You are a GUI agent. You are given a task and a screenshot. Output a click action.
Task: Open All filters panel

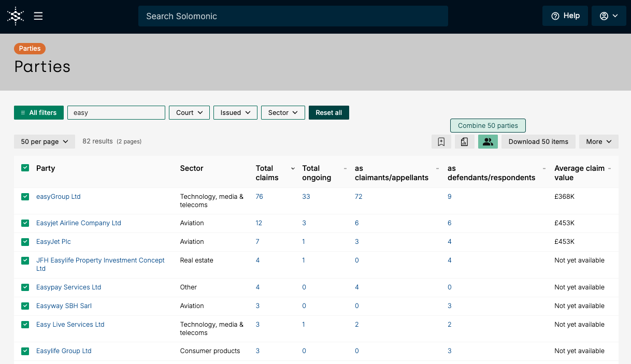click(x=39, y=113)
